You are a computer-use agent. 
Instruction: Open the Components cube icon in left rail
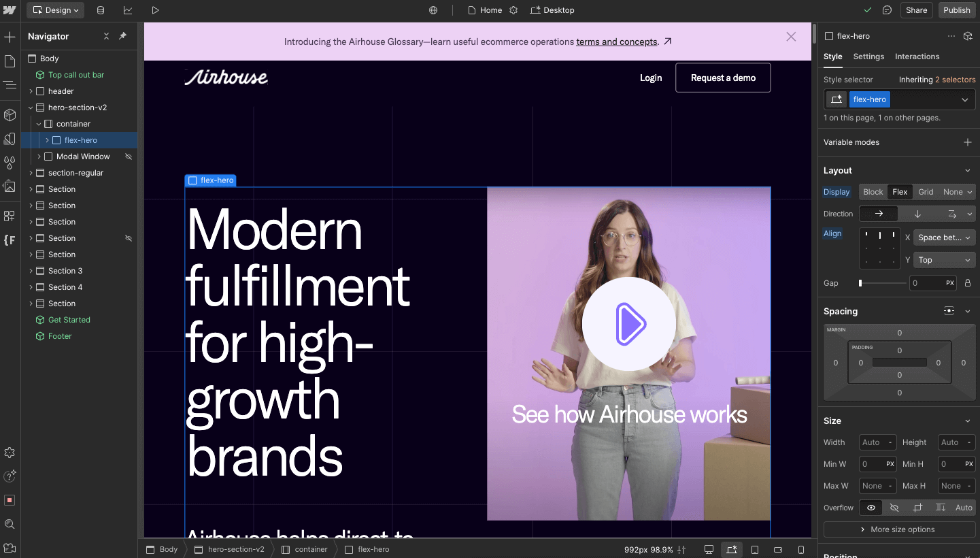[10, 115]
